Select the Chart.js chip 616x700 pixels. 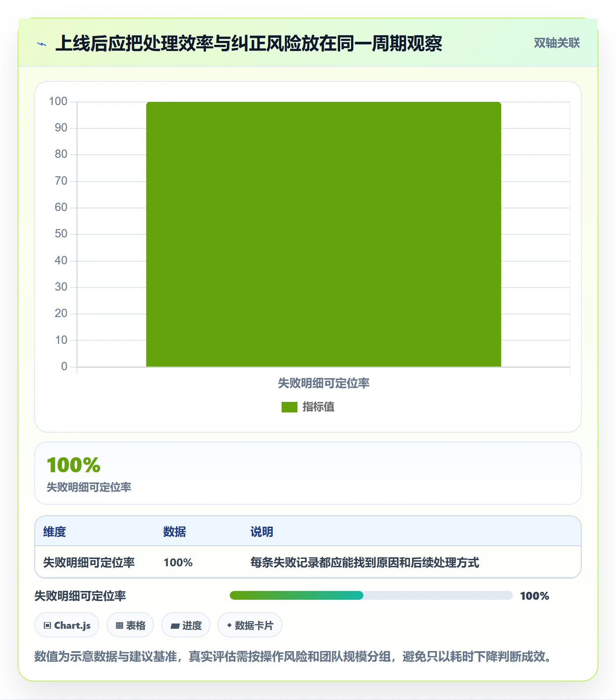(67, 625)
